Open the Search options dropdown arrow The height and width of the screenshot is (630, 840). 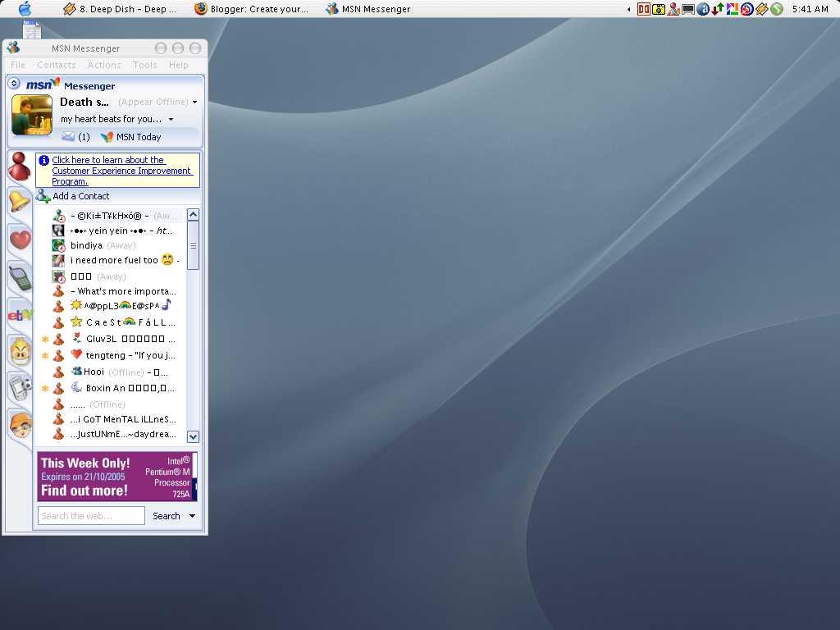(192, 516)
